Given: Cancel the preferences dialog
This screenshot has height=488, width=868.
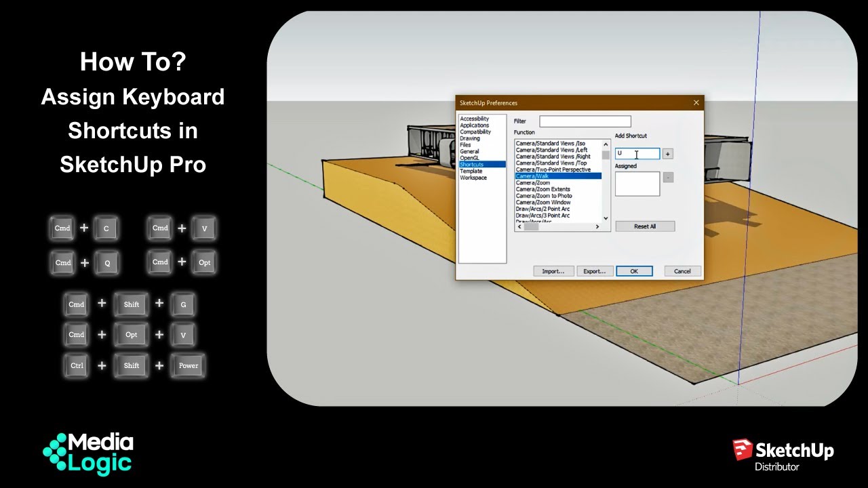Looking at the screenshot, I should 682,271.
